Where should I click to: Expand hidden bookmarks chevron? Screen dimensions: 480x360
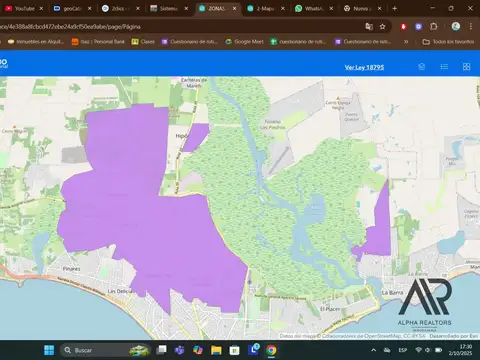point(406,42)
